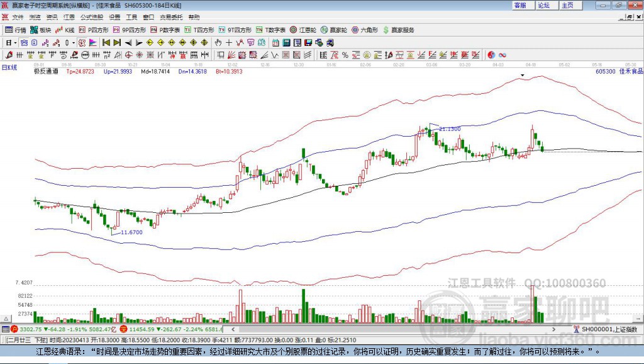Click the Dn=14.3618 indicator value

pos(192,71)
